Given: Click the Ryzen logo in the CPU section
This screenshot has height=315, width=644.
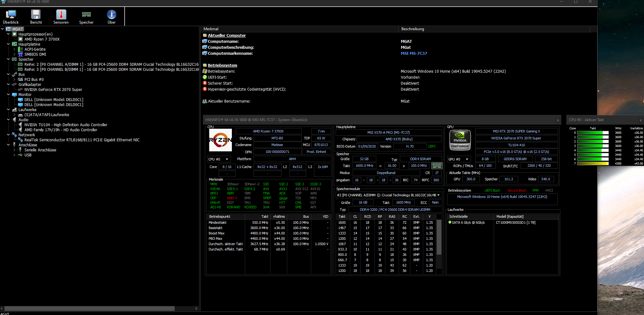Looking at the screenshot, I should (x=221, y=140).
